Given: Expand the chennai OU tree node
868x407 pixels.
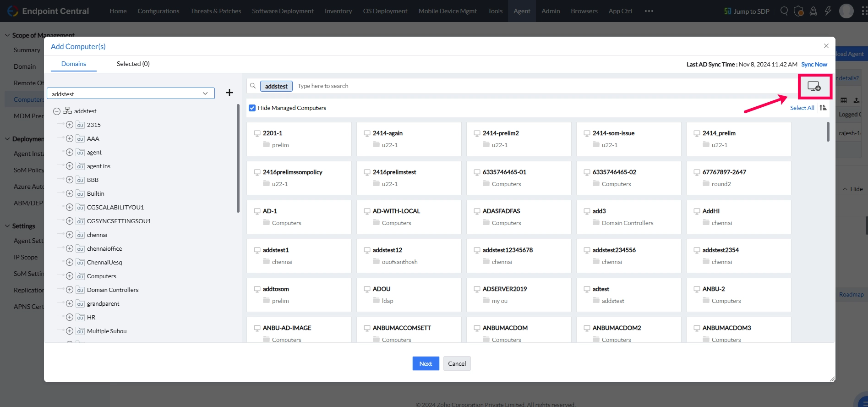Looking at the screenshot, I should click(x=70, y=235).
